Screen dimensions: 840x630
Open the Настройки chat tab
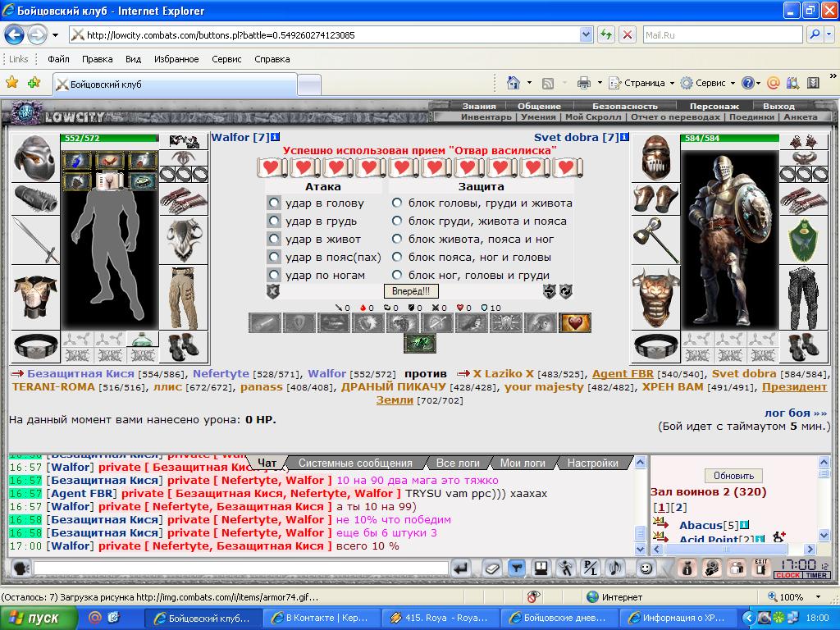[x=592, y=463]
